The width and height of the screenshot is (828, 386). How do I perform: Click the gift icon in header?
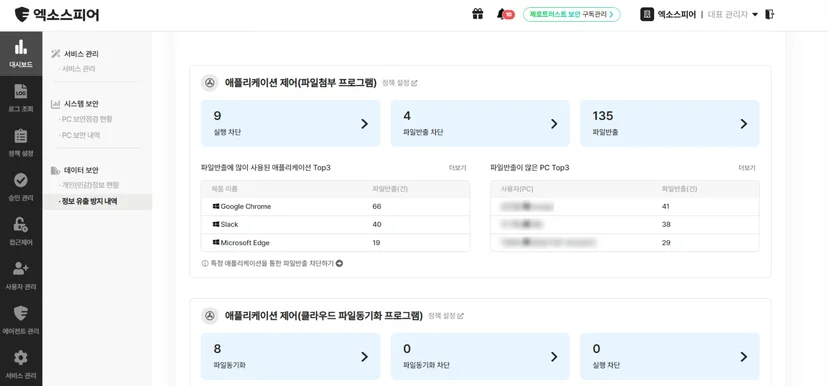[x=477, y=14]
